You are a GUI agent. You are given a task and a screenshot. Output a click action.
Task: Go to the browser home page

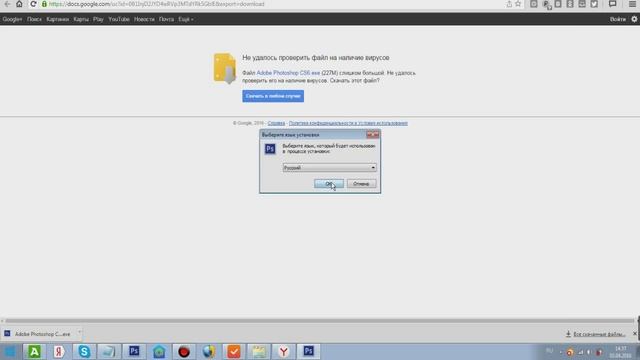[19, 4]
